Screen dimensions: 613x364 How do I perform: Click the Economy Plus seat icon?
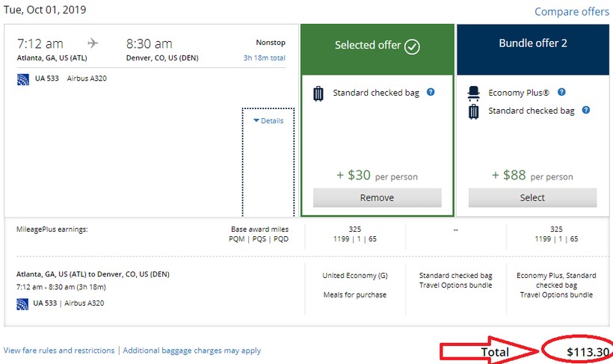(x=474, y=93)
